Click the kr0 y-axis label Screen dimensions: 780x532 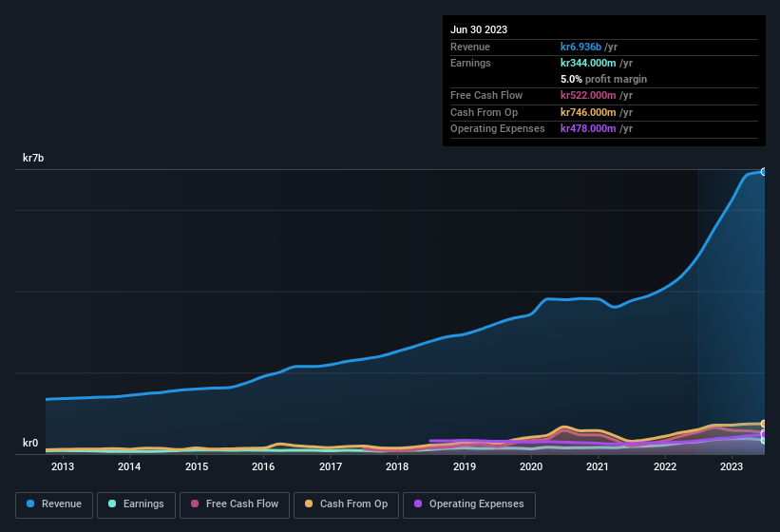(x=30, y=443)
